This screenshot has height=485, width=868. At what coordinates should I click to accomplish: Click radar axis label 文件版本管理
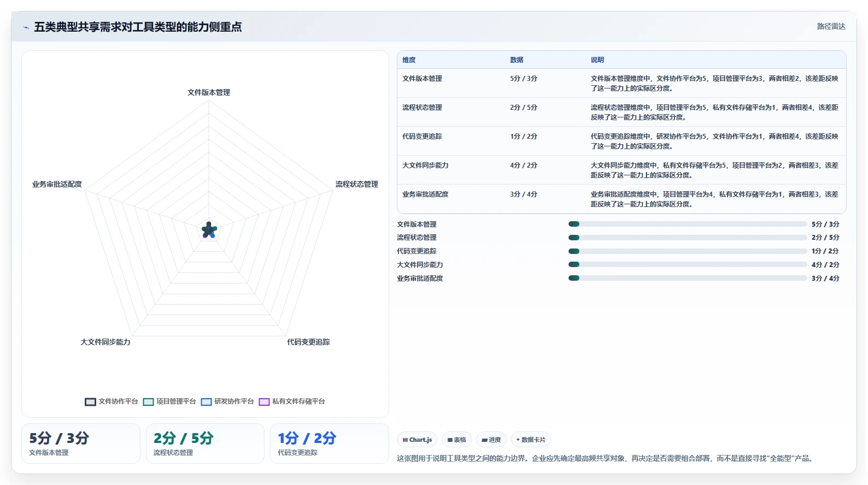coord(209,92)
